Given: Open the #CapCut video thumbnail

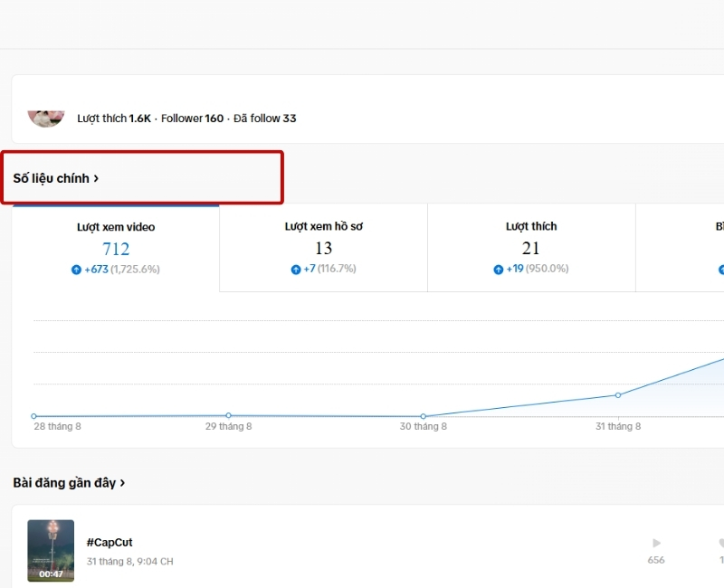Looking at the screenshot, I should click(x=51, y=551).
